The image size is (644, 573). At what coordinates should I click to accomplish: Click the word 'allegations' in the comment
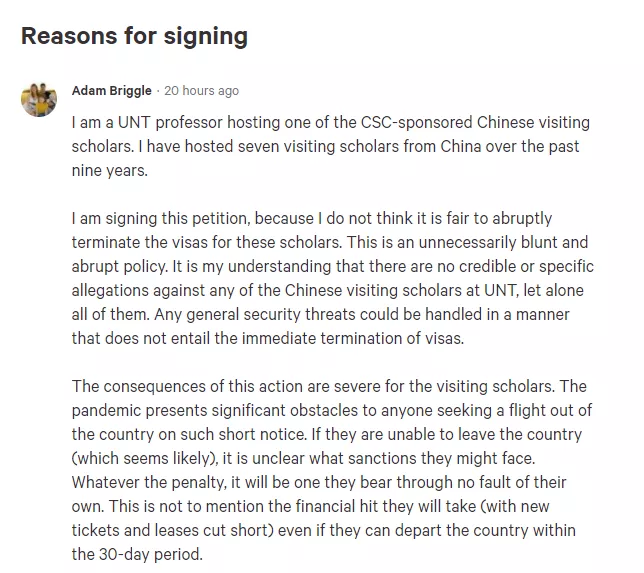(113, 291)
